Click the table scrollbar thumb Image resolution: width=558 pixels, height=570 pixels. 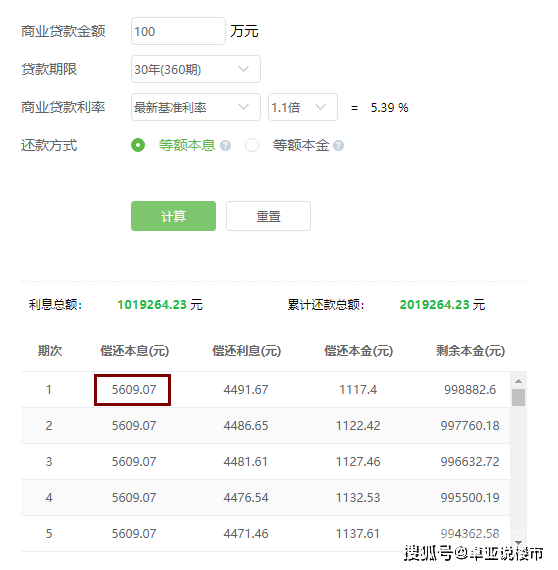[x=518, y=397]
